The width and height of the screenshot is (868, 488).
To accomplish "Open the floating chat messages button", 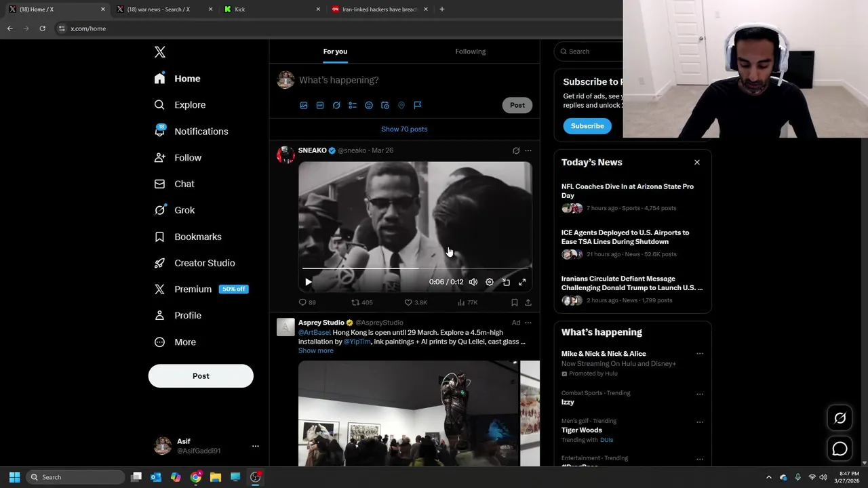I will pos(840,449).
